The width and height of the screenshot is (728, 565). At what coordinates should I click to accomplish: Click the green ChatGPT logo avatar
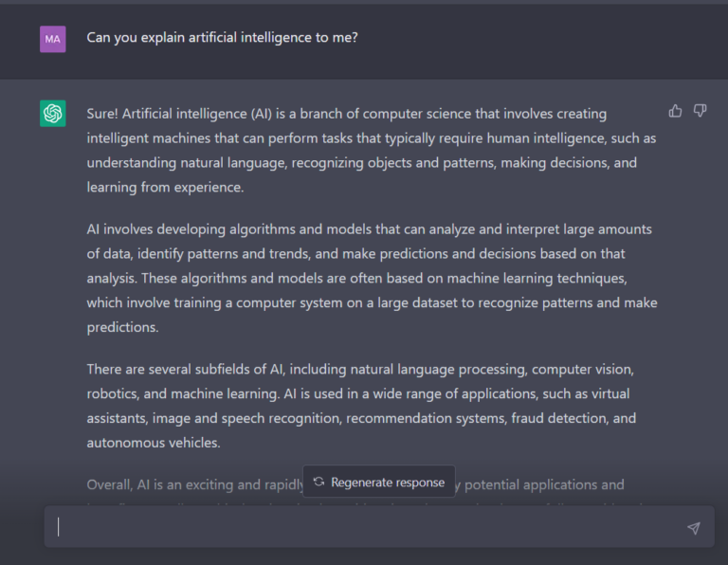click(53, 113)
